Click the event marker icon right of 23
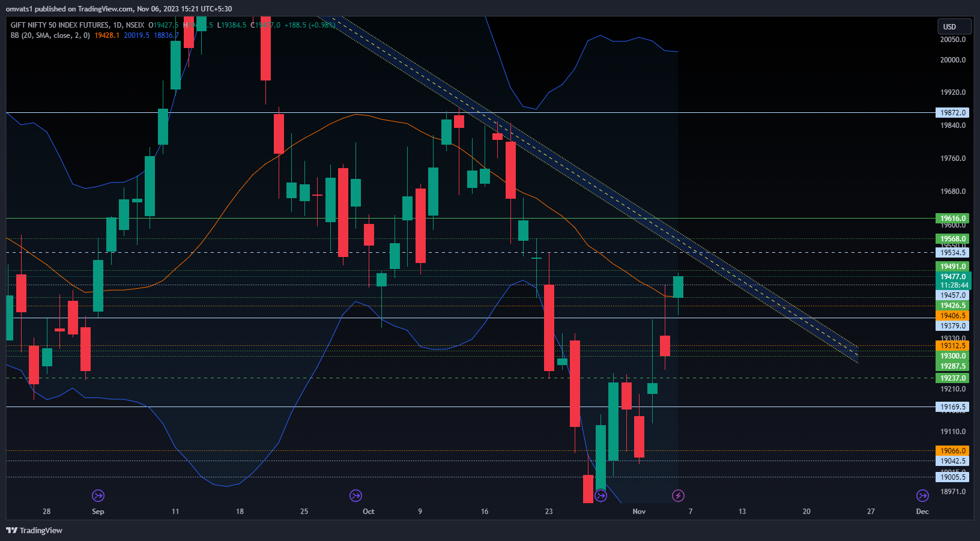 tap(600, 495)
